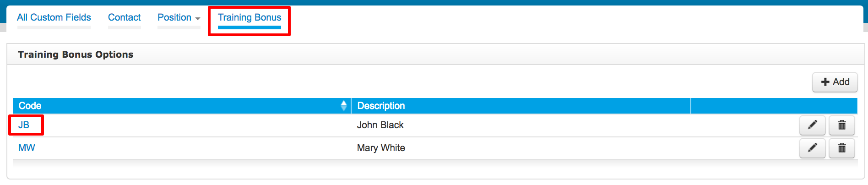Image resolution: width=868 pixels, height=185 pixels.
Task: Select the John Black description cell
Action: coord(380,125)
